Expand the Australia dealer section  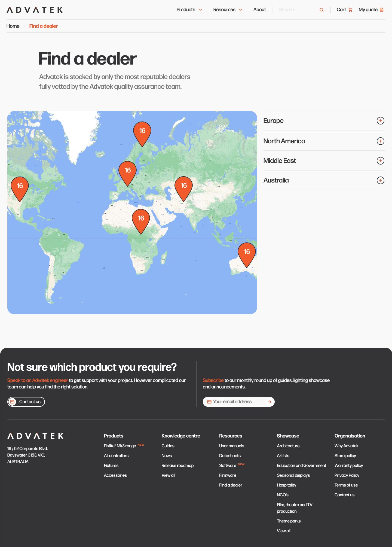[x=324, y=180]
